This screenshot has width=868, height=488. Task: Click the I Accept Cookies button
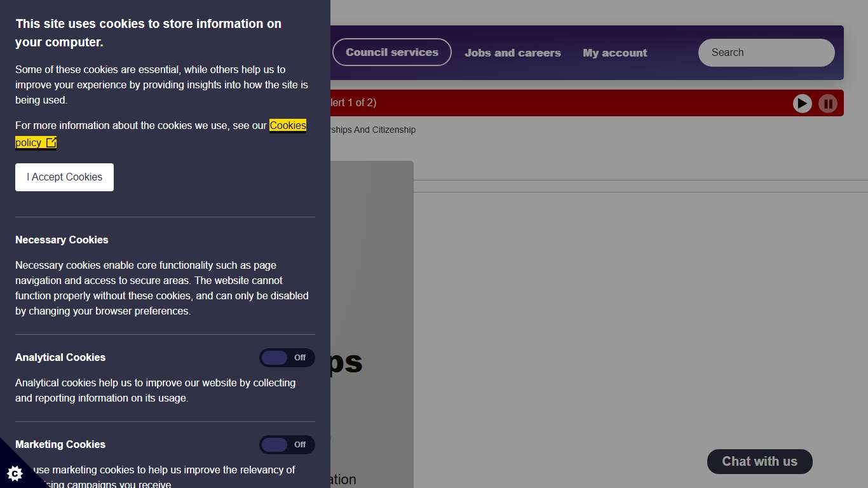click(64, 177)
